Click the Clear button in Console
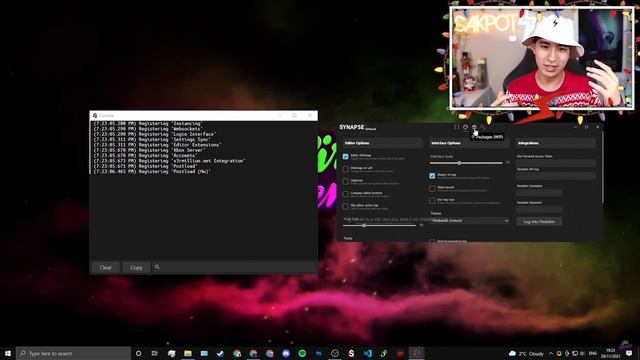 [105, 267]
